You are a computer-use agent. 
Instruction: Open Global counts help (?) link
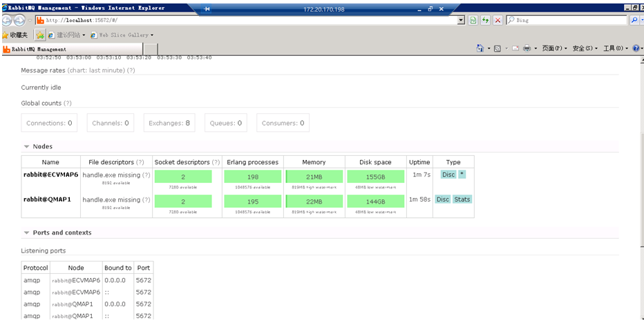coord(67,104)
